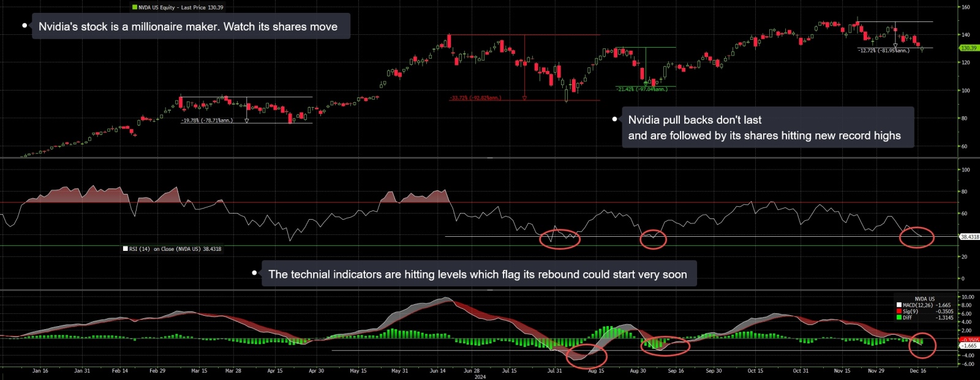980x380 pixels.
Task: Click the "May 15" date axis label
Action: point(358,371)
